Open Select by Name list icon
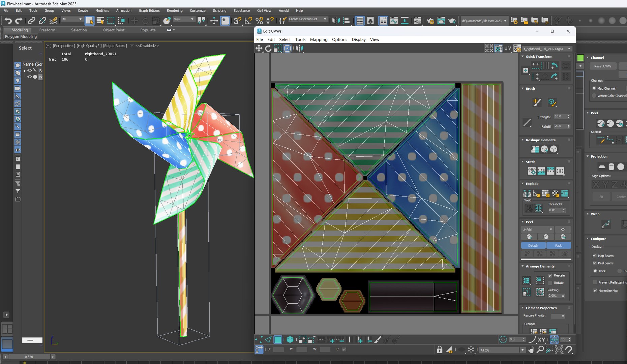 coord(100,21)
